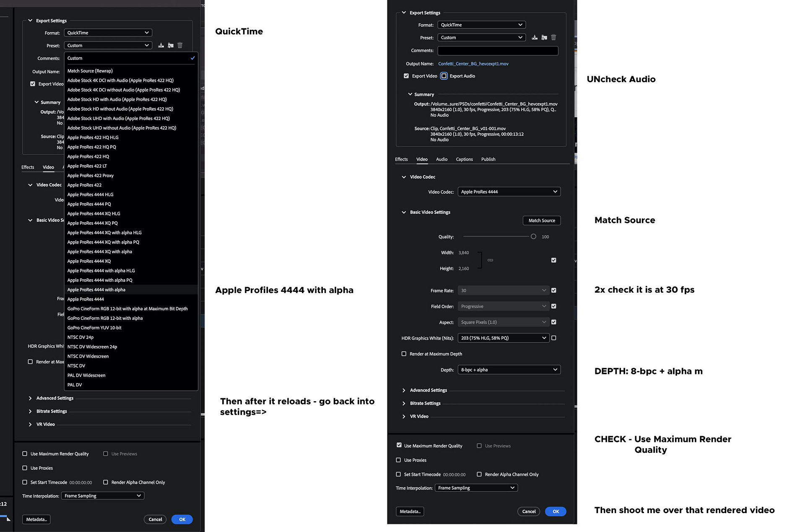The width and height of the screenshot is (805, 532).
Task: Toggle Use Proxies in right panel
Action: coord(398,460)
